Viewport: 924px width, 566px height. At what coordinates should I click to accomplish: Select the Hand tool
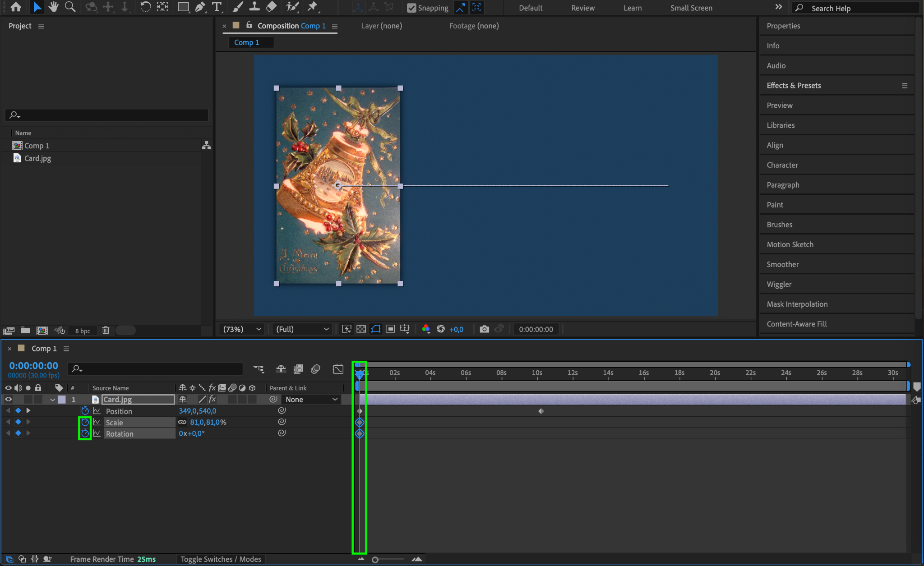click(x=53, y=7)
